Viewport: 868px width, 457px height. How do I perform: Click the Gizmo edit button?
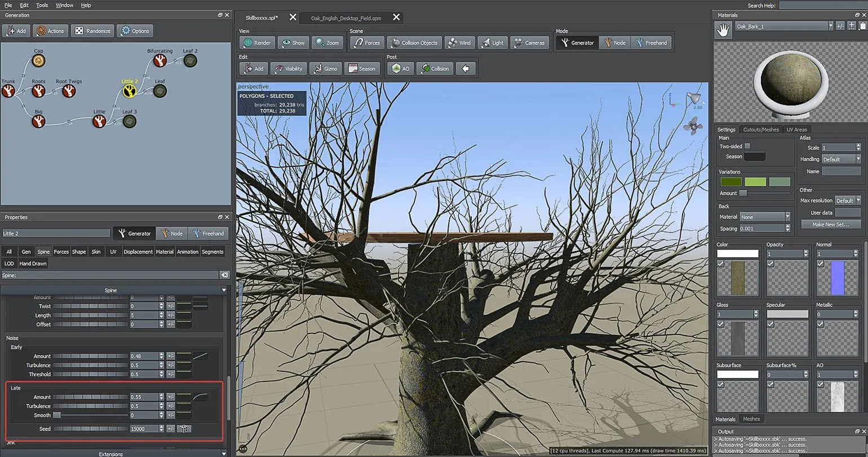(324, 69)
